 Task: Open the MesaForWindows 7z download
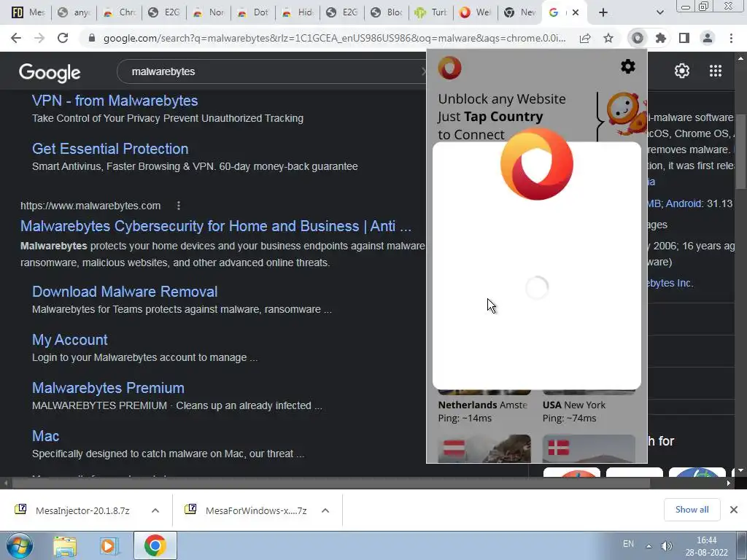point(256,510)
